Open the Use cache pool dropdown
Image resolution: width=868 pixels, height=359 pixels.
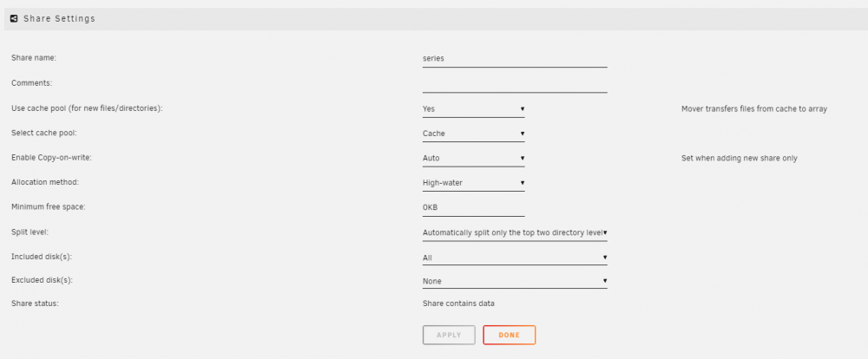point(473,109)
